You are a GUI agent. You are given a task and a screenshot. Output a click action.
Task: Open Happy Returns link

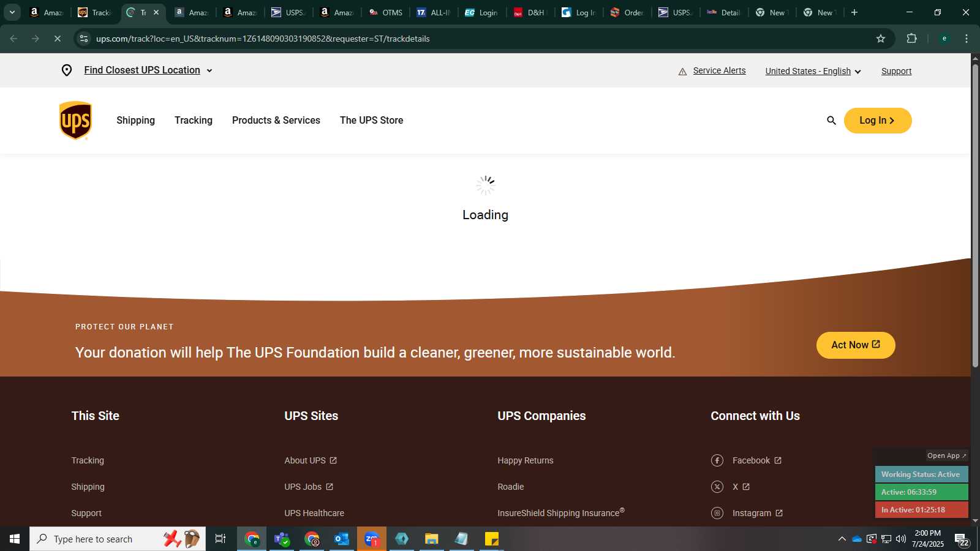click(x=525, y=460)
